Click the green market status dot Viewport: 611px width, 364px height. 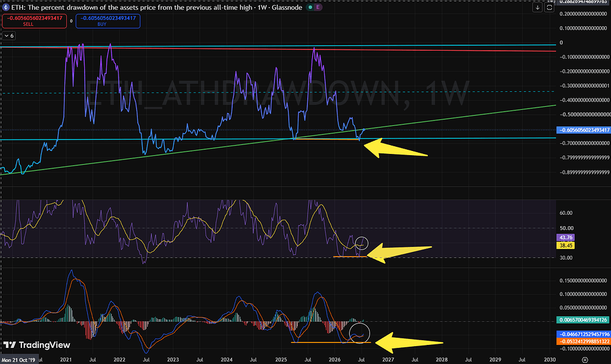tap(310, 7)
